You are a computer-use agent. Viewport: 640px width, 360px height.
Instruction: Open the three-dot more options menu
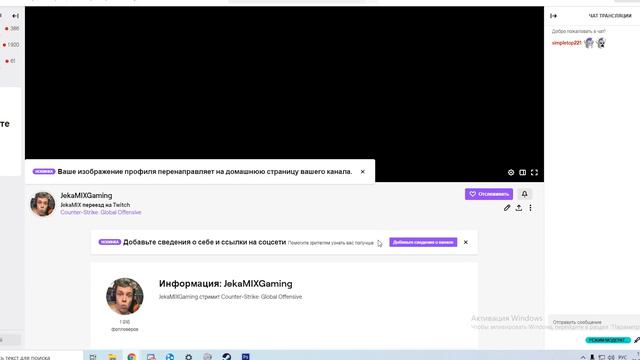(530, 208)
